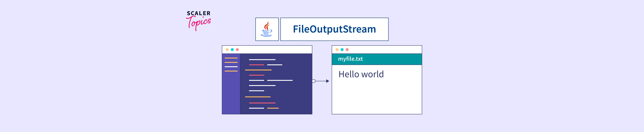Click long orange code line near top
The width and height of the screenshot is (644, 132).
point(258,70)
